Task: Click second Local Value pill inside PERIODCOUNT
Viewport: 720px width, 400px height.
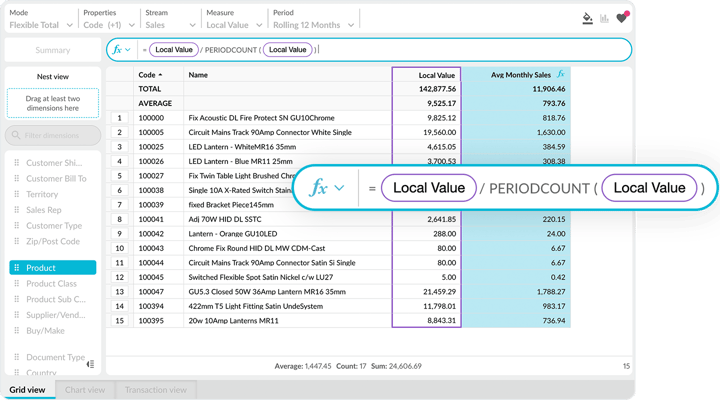Action: tap(287, 50)
